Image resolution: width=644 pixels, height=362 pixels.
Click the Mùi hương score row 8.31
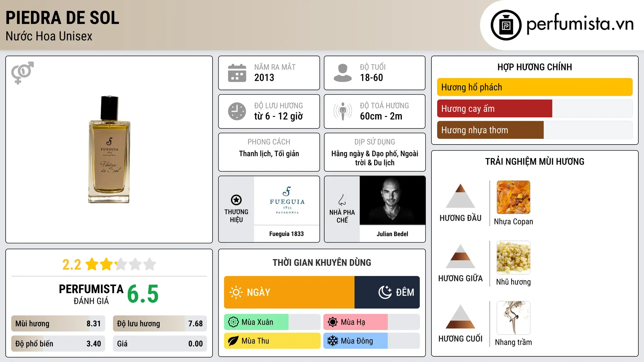pyautogui.click(x=58, y=324)
